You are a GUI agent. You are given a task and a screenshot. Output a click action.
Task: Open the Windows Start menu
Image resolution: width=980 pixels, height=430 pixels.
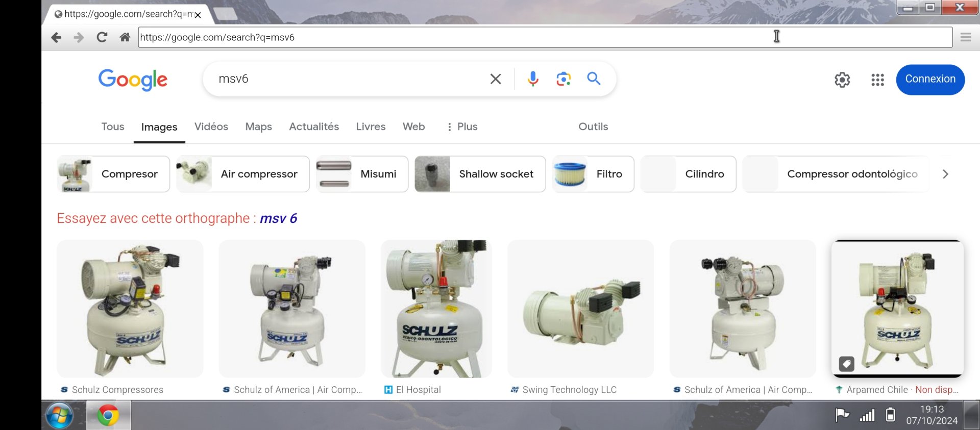[x=59, y=416]
